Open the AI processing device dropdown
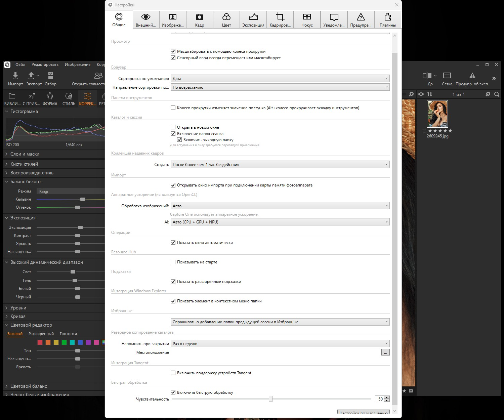 pyautogui.click(x=280, y=222)
